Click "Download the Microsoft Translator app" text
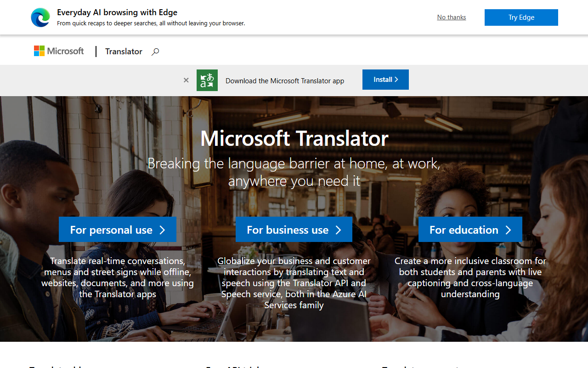Viewport: 588px width, 368px height. (x=285, y=80)
